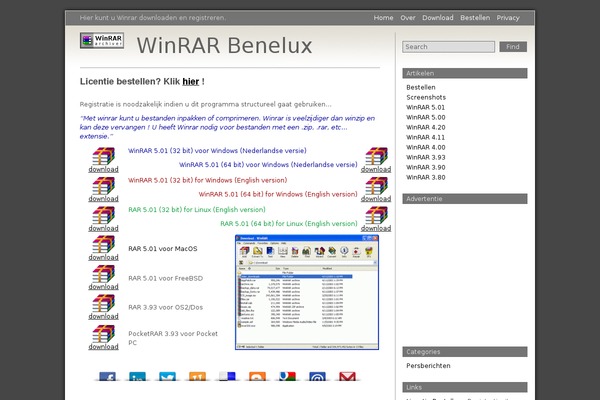Open Persberichten category
The width and height of the screenshot is (600, 400).
pos(428,366)
